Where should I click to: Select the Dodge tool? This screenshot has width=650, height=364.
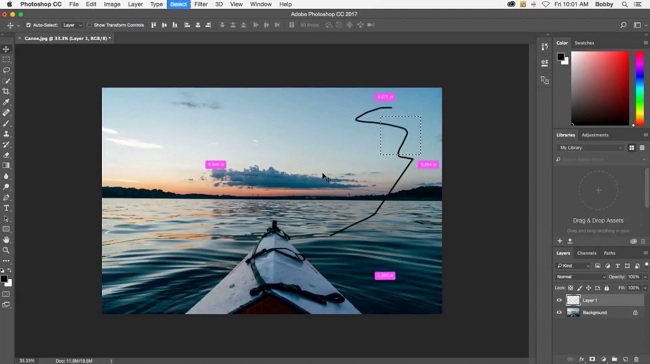point(6,187)
